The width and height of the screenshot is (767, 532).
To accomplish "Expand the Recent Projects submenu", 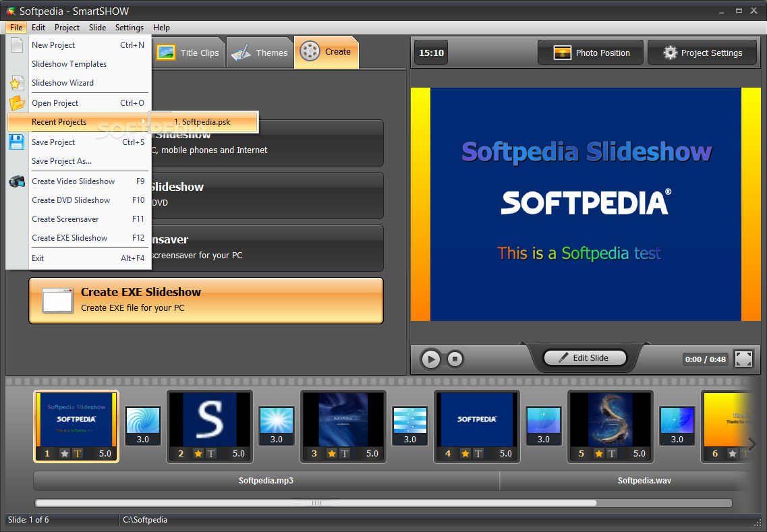I will coord(78,122).
